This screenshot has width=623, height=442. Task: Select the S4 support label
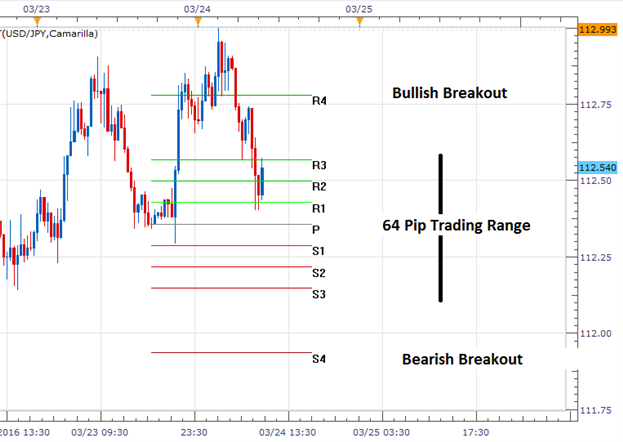[319, 359]
